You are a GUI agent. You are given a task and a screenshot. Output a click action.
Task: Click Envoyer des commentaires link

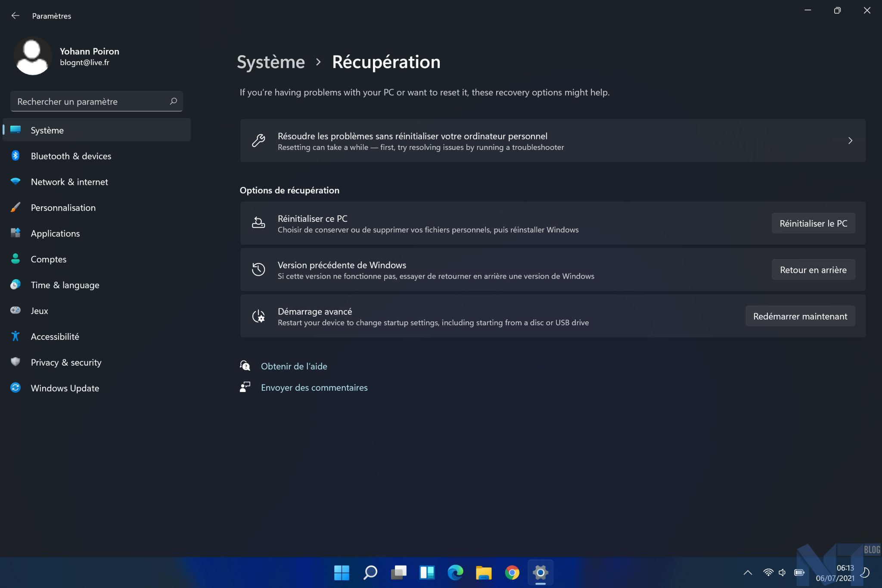coord(314,388)
